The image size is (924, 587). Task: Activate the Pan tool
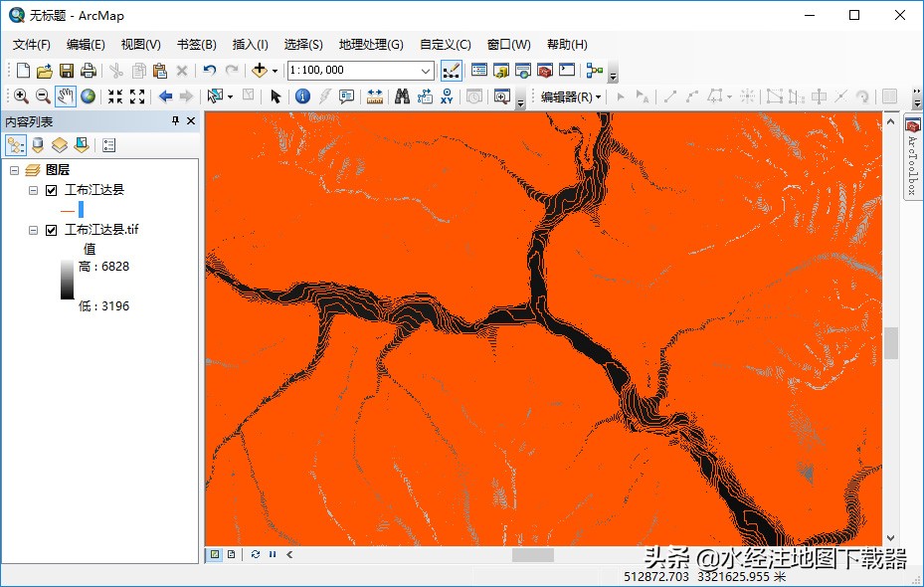(x=64, y=97)
